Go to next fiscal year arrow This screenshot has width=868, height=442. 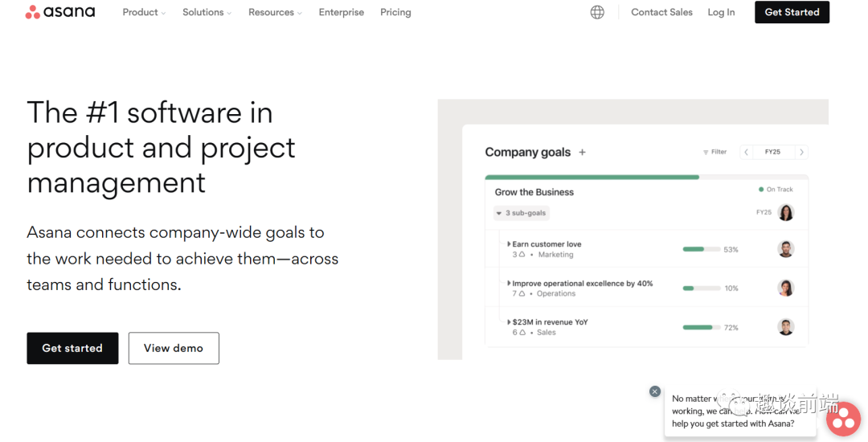(x=801, y=152)
